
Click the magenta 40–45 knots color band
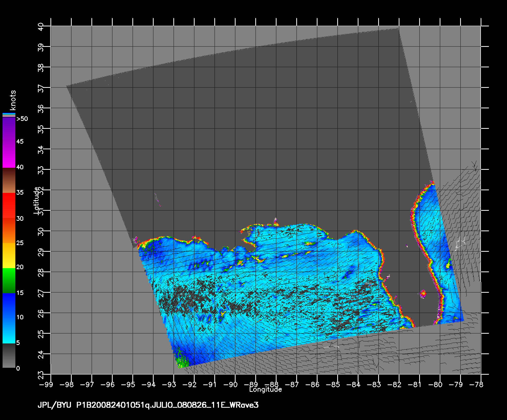pyautogui.click(x=9, y=155)
